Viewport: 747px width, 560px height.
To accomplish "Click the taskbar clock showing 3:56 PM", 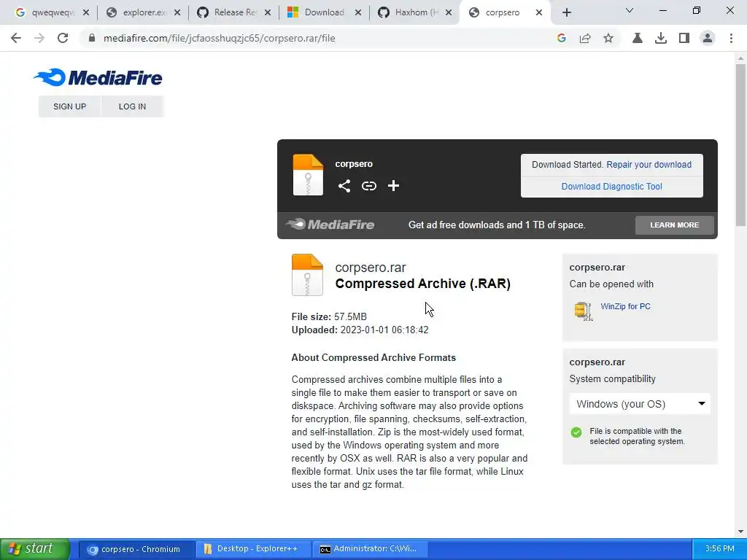I will click(719, 548).
